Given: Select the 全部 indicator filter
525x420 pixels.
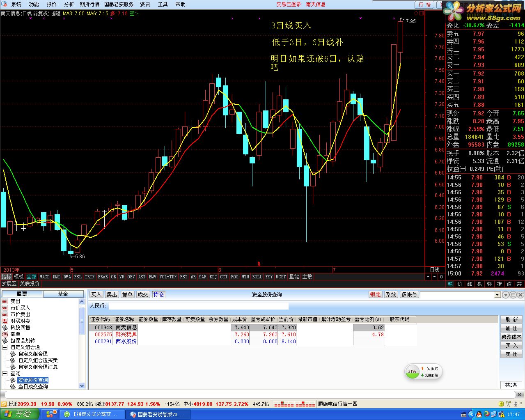Looking at the screenshot, I should coord(31,277).
